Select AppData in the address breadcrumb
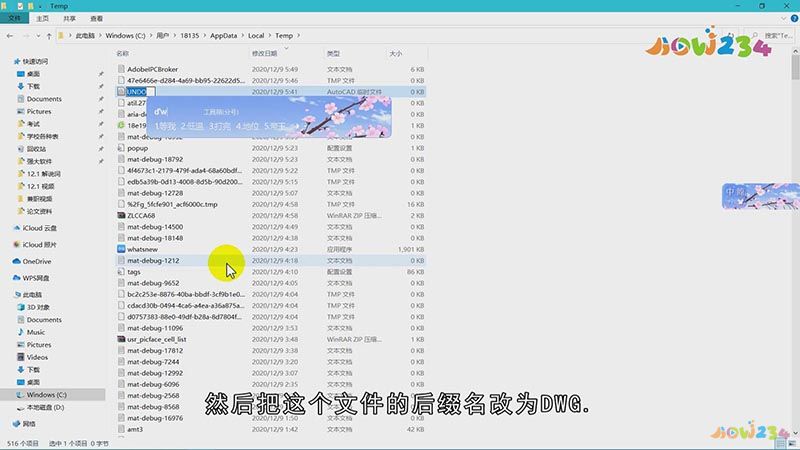The height and width of the screenshot is (450, 800). 223,36
